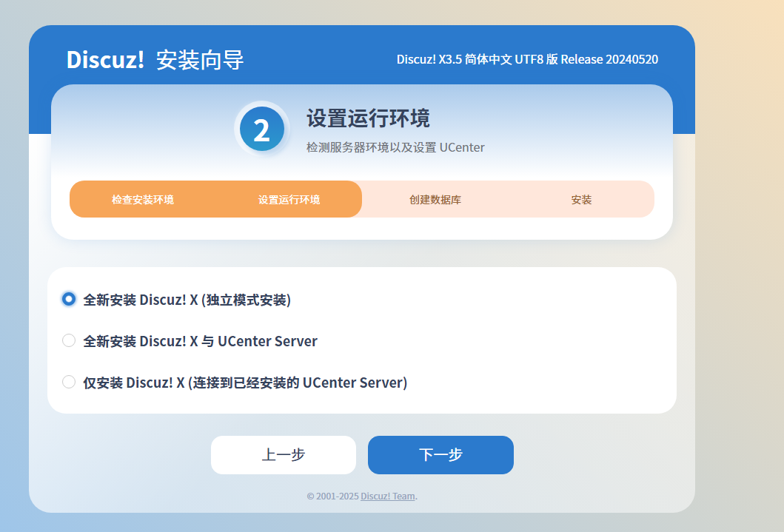Viewport: 784px width, 532px height.
Task: Open the Discuz! Team footer link
Action: click(x=388, y=496)
